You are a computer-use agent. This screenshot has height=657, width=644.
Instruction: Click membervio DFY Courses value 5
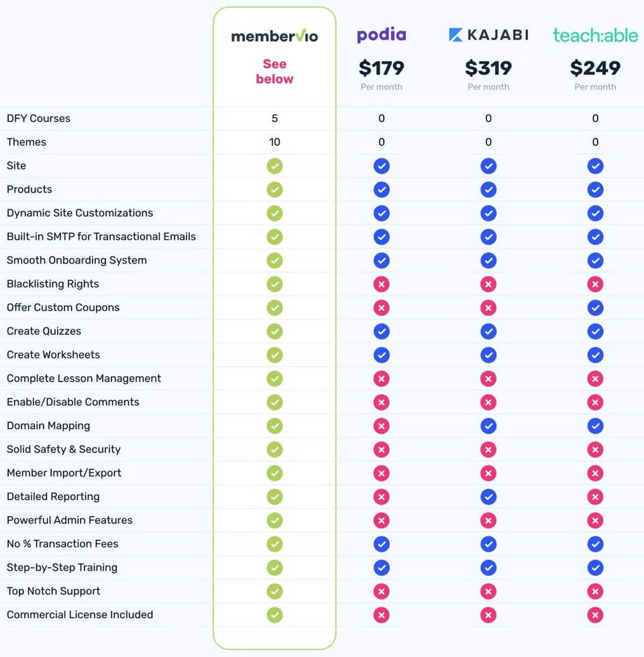274,118
